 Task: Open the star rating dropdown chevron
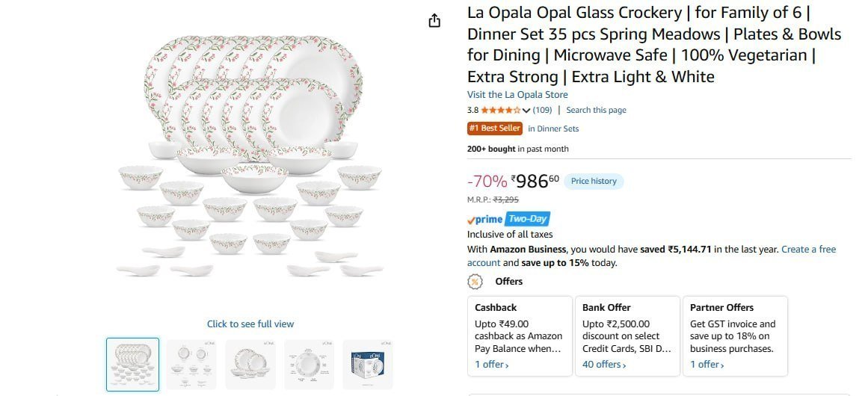click(526, 110)
